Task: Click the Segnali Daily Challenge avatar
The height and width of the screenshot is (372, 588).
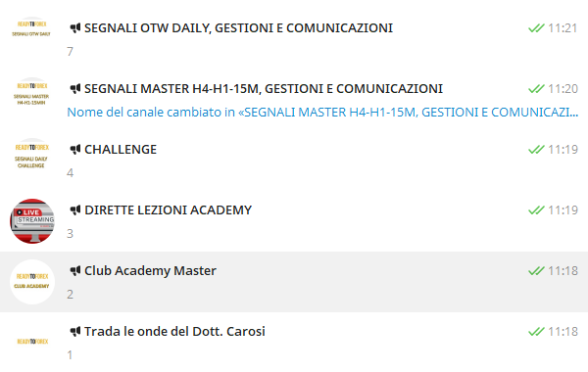Action: pyautogui.click(x=32, y=161)
